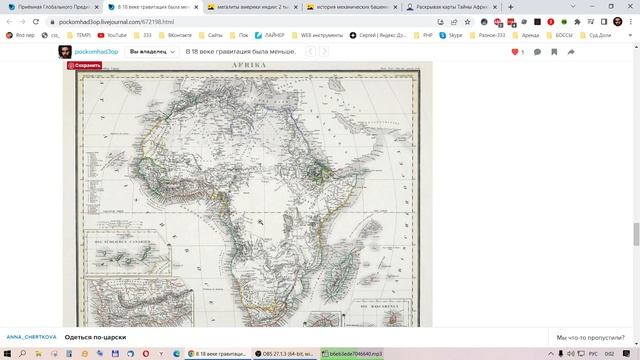
Task: Save post with the bookmark flag icon
Action: tap(554, 52)
